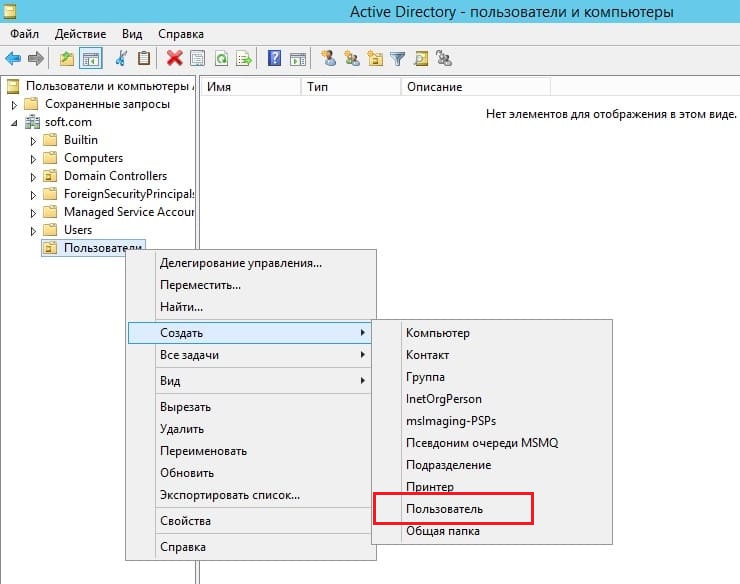Create new user toolbar icon
Viewport: 740px width, 584px height.
coord(328,59)
